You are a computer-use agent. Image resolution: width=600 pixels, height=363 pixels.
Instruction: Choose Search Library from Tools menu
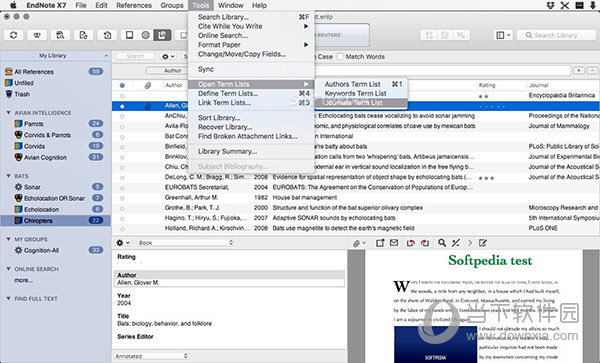(x=251, y=17)
